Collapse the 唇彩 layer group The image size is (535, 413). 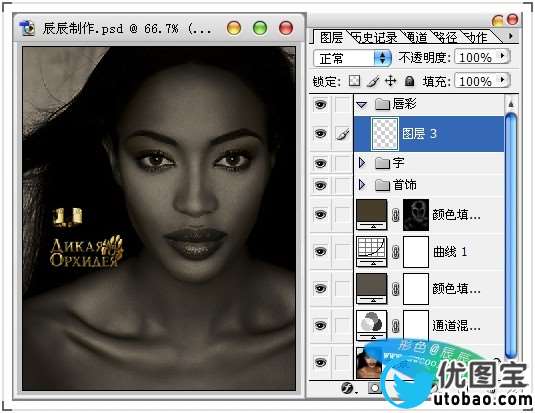[x=362, y=104]
